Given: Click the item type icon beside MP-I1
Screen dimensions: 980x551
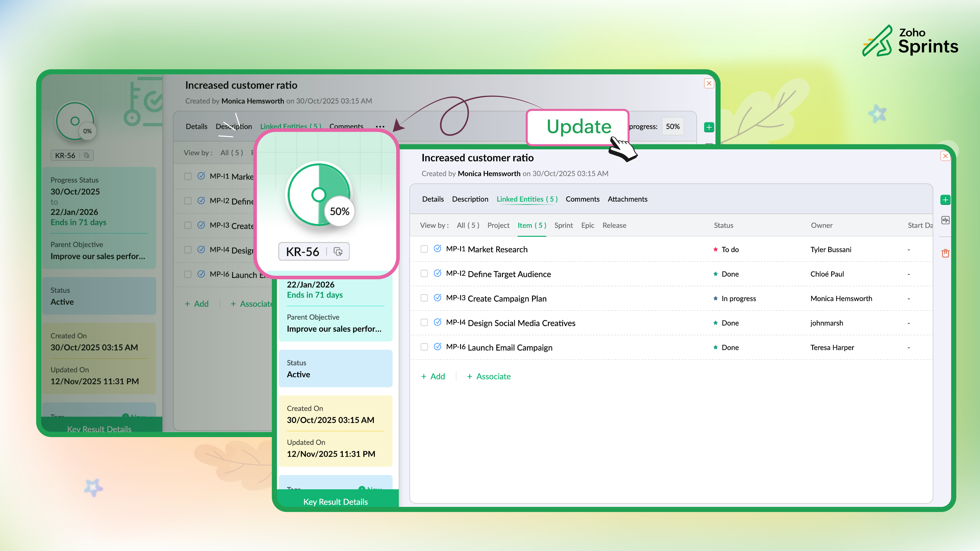Looking at the screenshot, I should pos(438,249).
